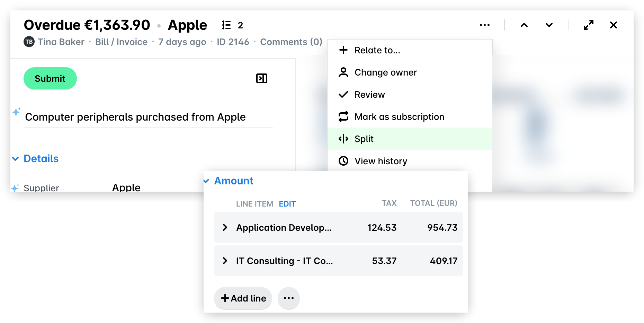Edit the description text field
This screenshot has height=323, width=644.
tap(148, 117)
